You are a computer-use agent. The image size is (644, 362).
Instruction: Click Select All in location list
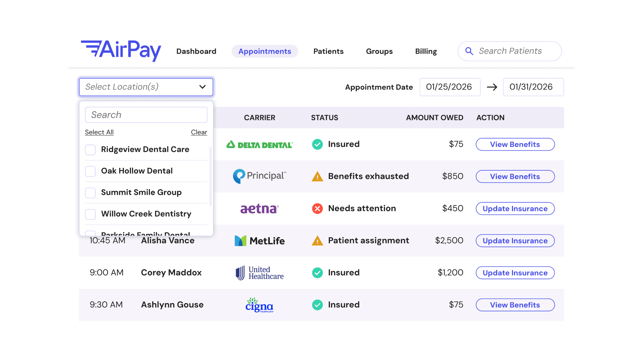99,132
